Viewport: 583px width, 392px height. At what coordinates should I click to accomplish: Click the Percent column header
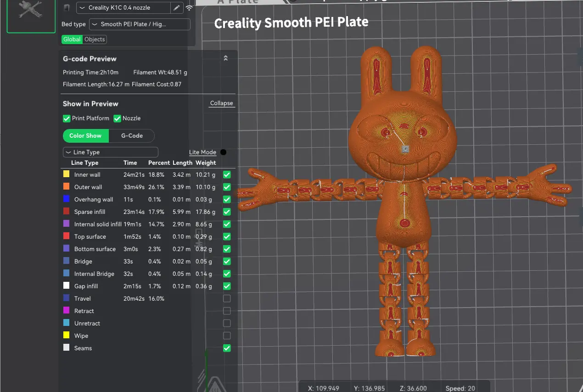click(159, 163)
